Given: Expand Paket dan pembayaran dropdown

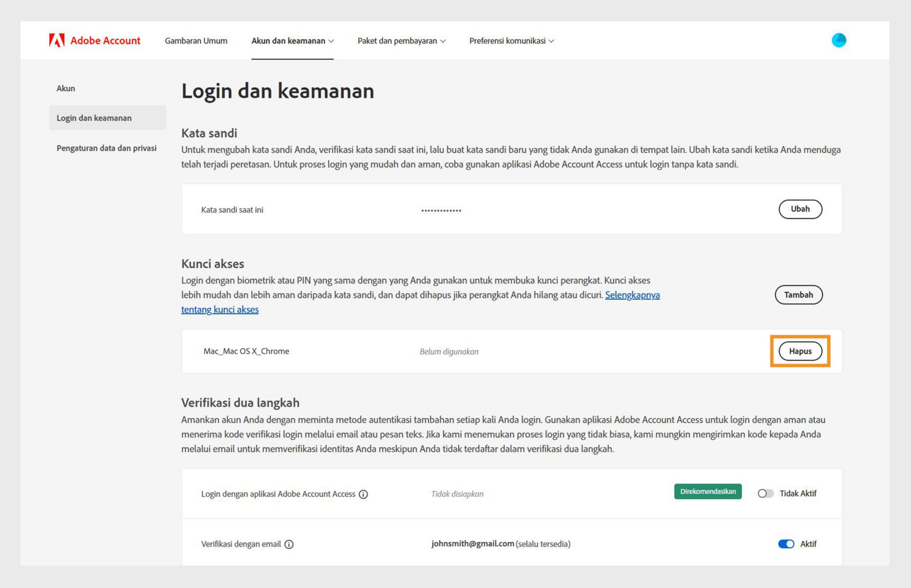Looking at the screenshot, I should click(401, 41).
